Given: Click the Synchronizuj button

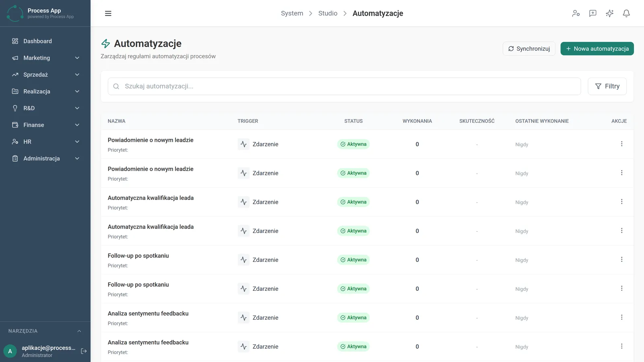Looking at the screenshot, I should [529, 49].
